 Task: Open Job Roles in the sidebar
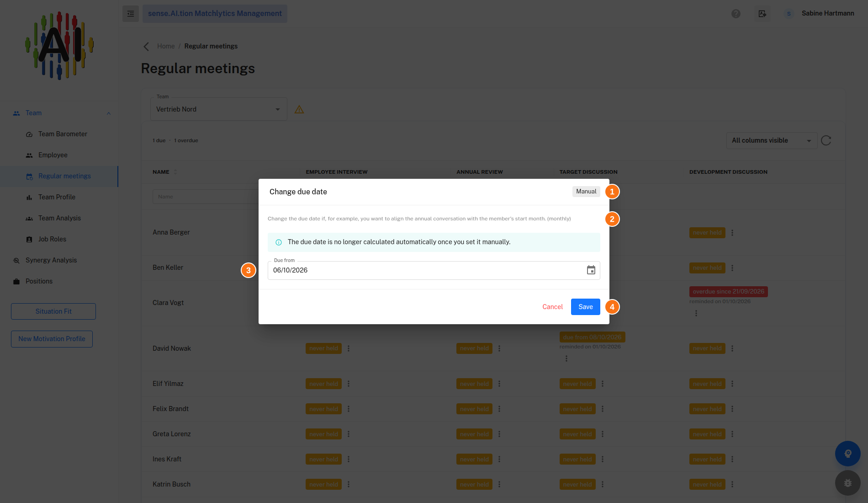tap(52, 239)
